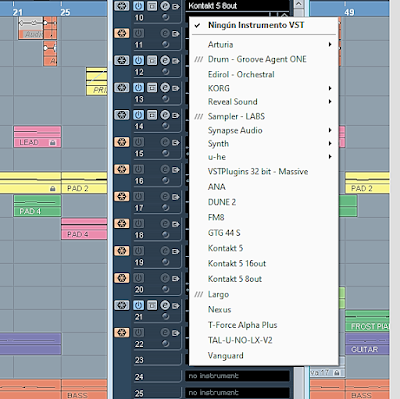Image resolution: width=400 pixels, height=399 pixels.
Task: Select the green PAD 4 clip
Action: 37,206
